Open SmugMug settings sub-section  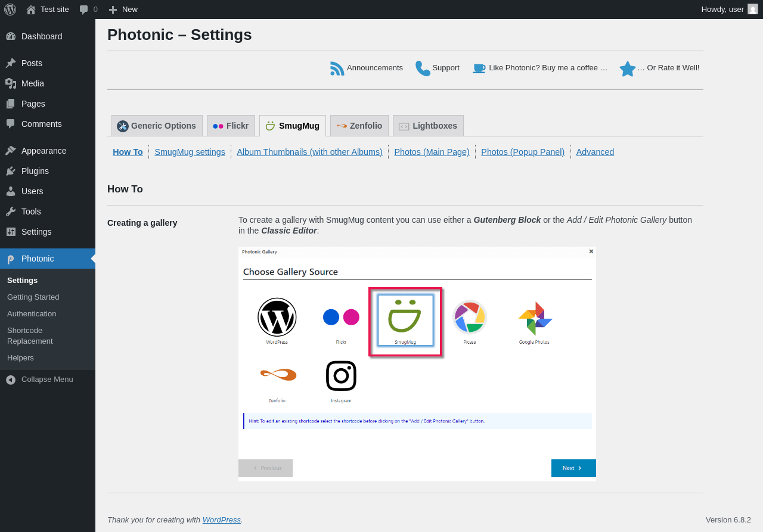tap(190, 152)
